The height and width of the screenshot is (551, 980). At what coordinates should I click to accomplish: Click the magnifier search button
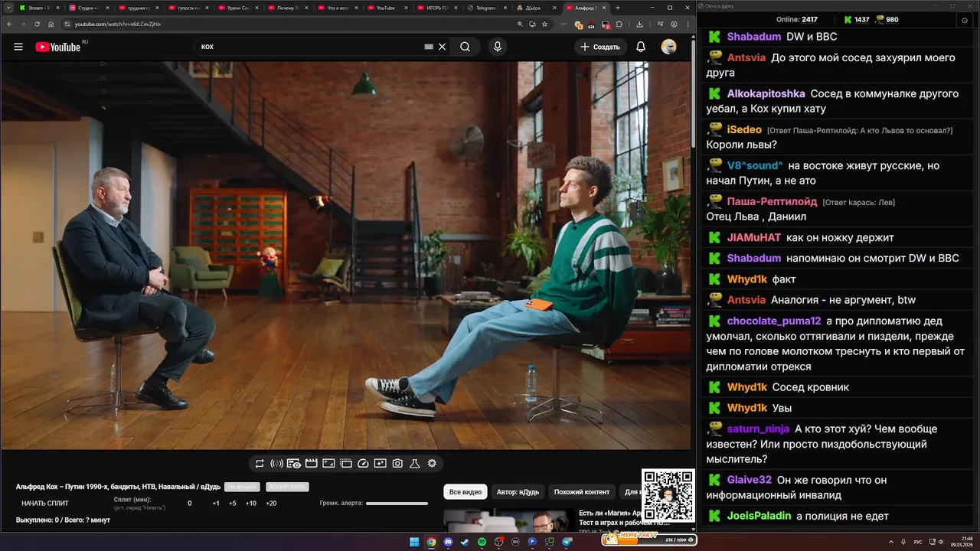tap(465, 47)
